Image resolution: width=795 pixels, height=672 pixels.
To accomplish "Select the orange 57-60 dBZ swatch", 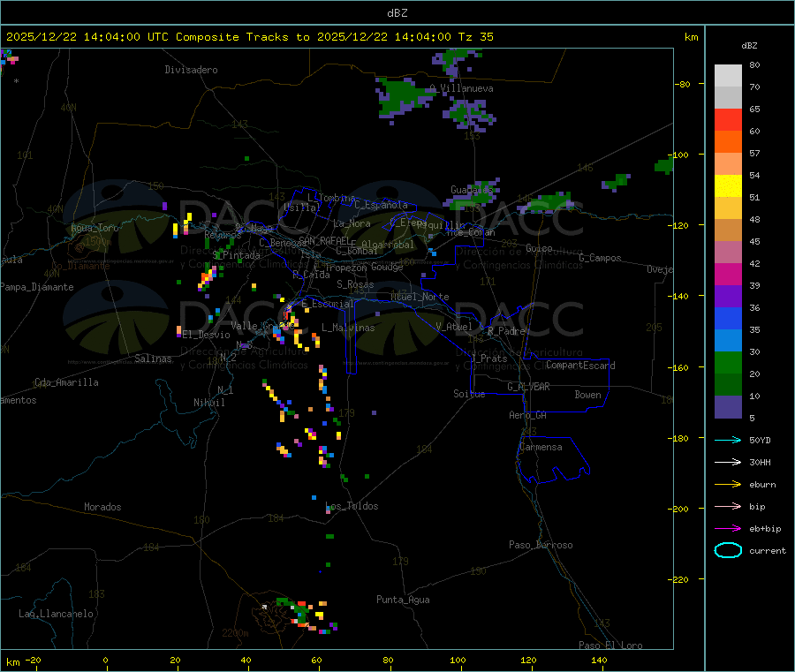I will coord(728,142).
